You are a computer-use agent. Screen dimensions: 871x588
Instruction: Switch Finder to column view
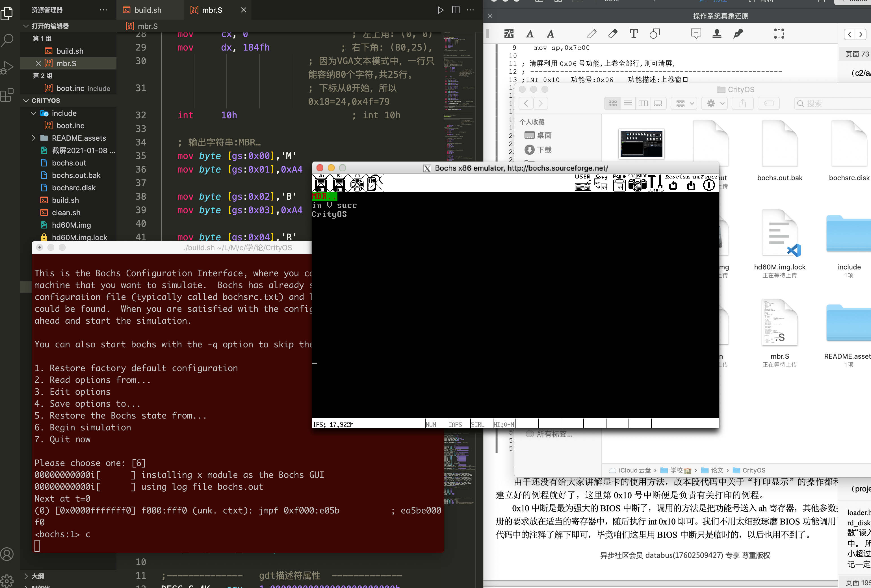coord(643,103)
